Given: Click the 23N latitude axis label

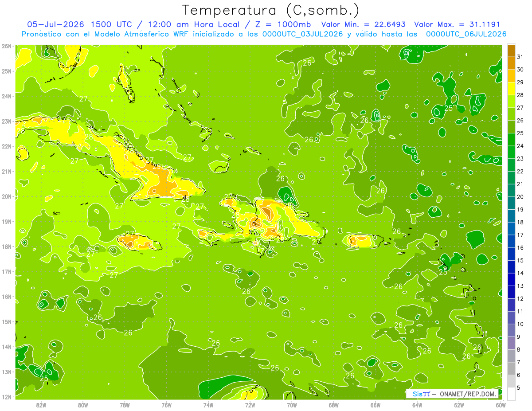Looking at the screenshot, I should (6, 121).
